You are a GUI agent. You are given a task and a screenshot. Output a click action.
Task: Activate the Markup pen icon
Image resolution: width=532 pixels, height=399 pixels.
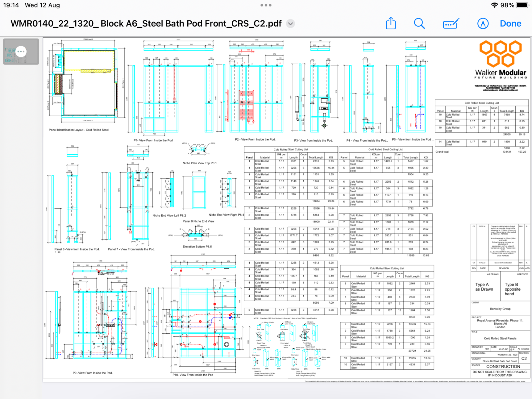[x=483, y=24]
